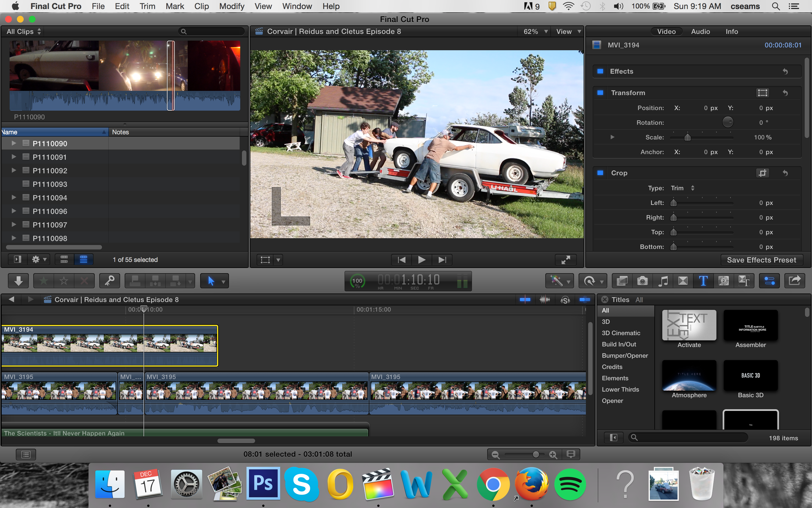The width and height of the screenshot is (812, 508).
Task: Open the Generators browser icon
Action: pos(723,281)
